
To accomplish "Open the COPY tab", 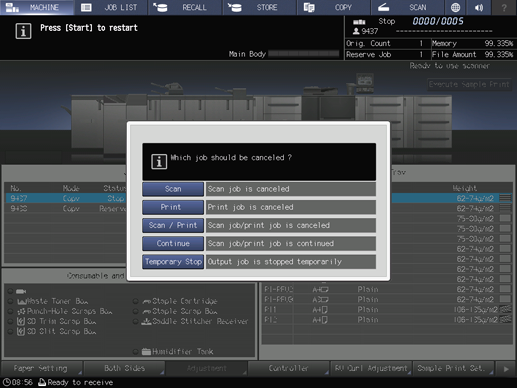I will tap(334, 7).
